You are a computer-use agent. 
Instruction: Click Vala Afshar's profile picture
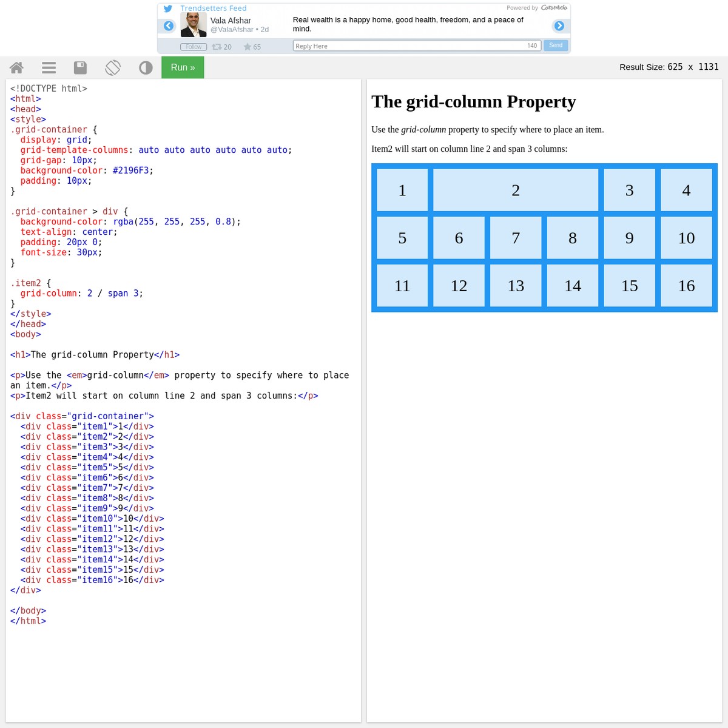click(x=194, y=25)
